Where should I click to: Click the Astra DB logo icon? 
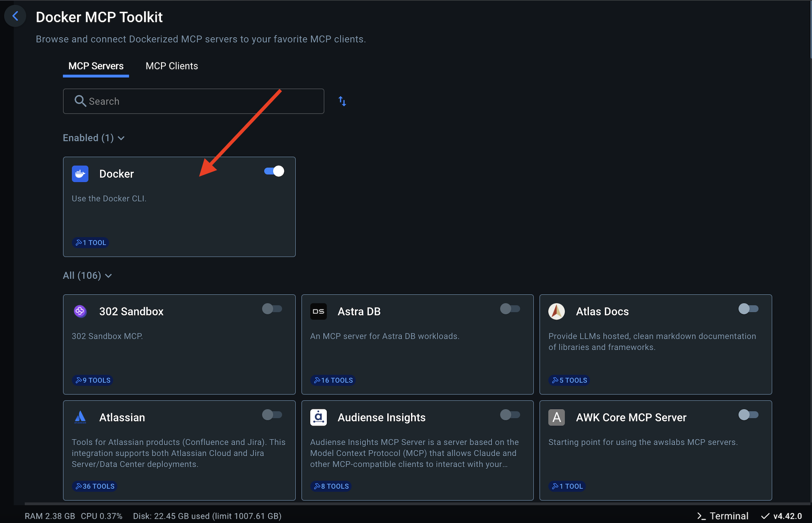[x=318, y=311]
